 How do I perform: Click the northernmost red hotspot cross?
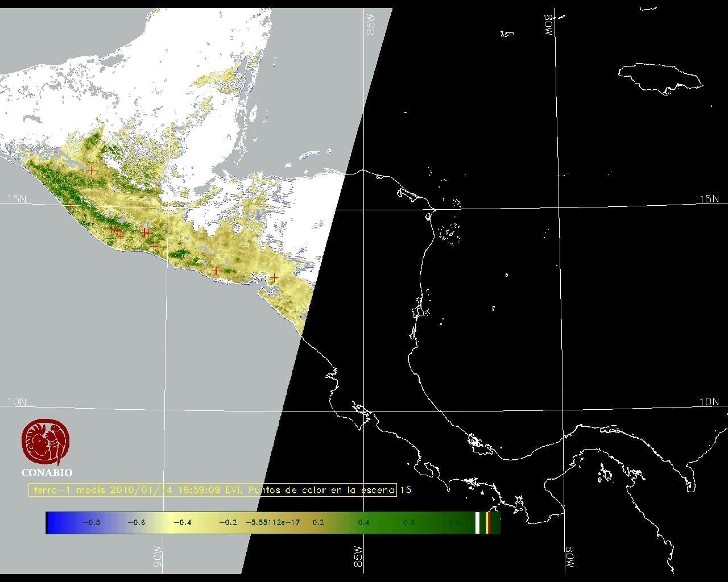[x=92, y=170]
